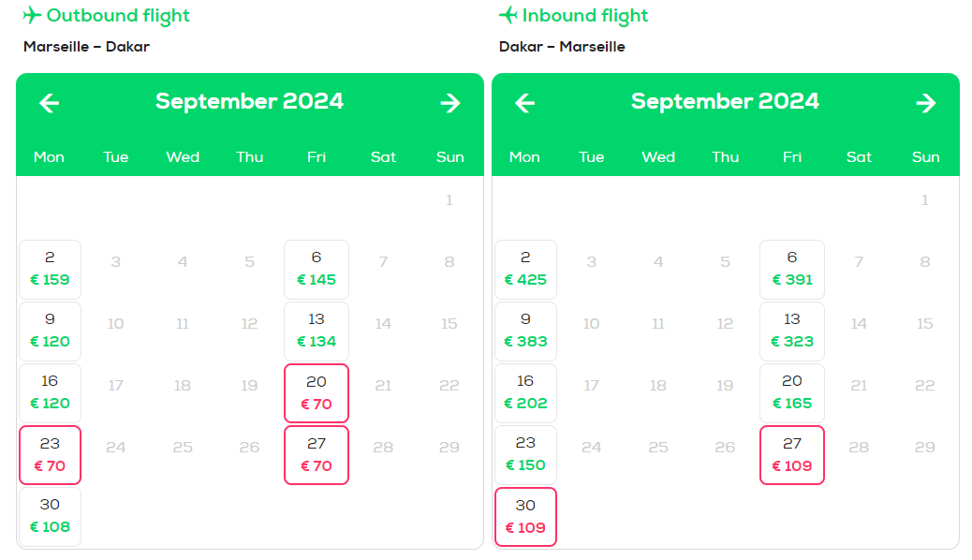Choose outbound September 13 at €134
Viewport: 972px width, 560px height.
(317, 332)
